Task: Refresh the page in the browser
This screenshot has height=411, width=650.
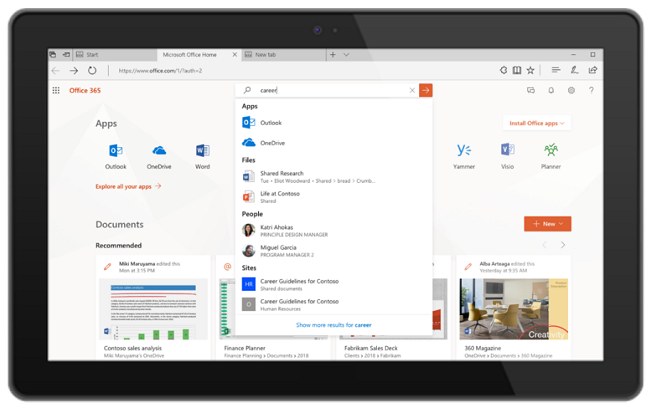Action: tap(92, 71)
